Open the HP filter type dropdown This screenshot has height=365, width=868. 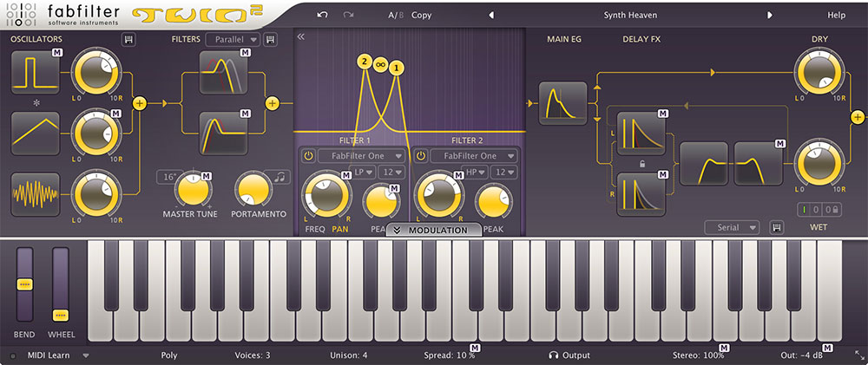(475, 172)
